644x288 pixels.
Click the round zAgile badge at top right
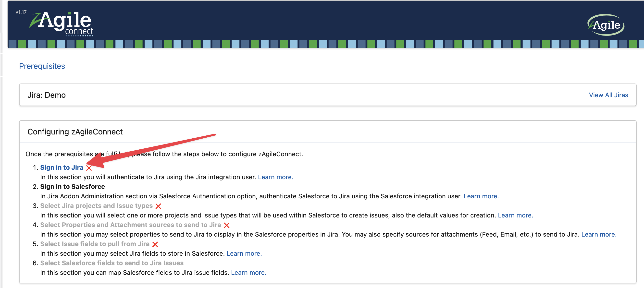coord(606,25)
